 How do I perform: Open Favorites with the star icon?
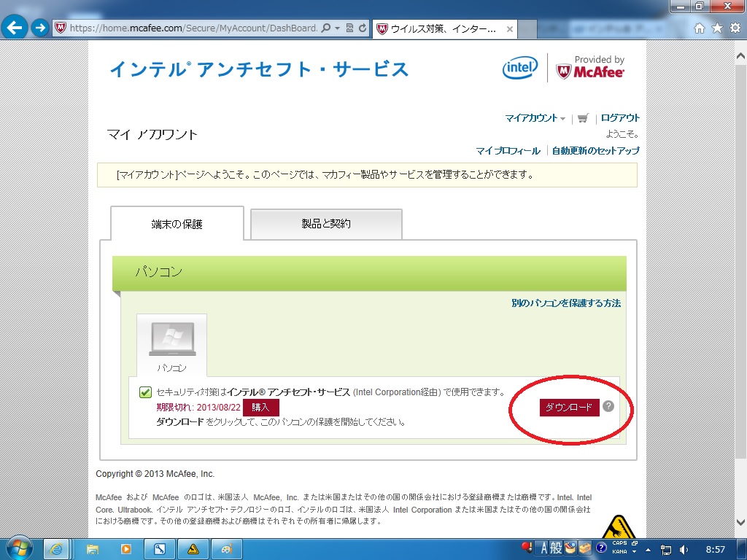(717, 28)
